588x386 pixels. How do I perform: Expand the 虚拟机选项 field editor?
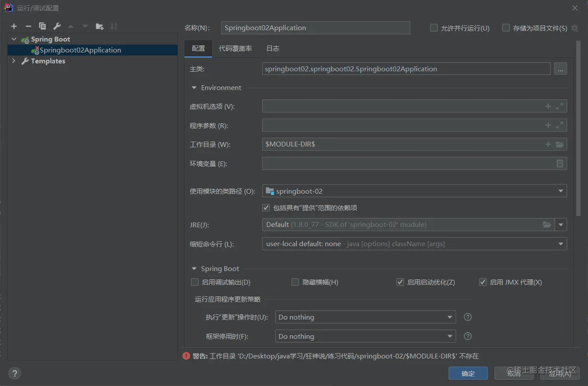(x=560, y=106)
